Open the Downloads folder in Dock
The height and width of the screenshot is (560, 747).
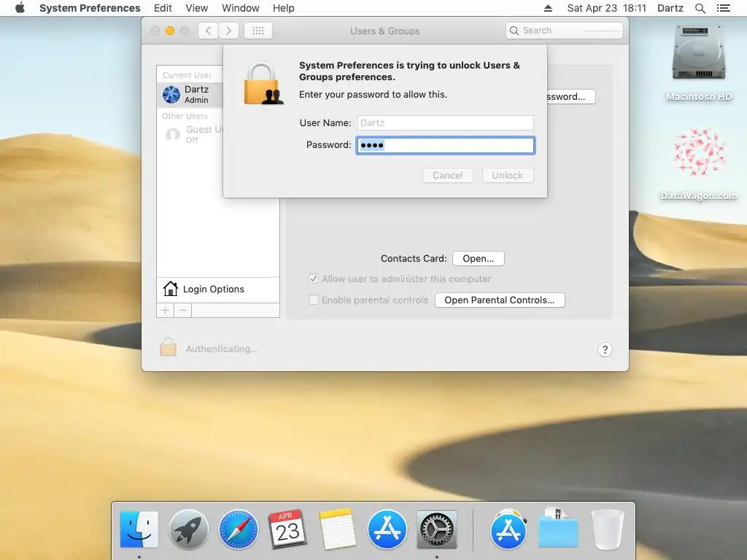pyautogui.click(x=558, y=528)
